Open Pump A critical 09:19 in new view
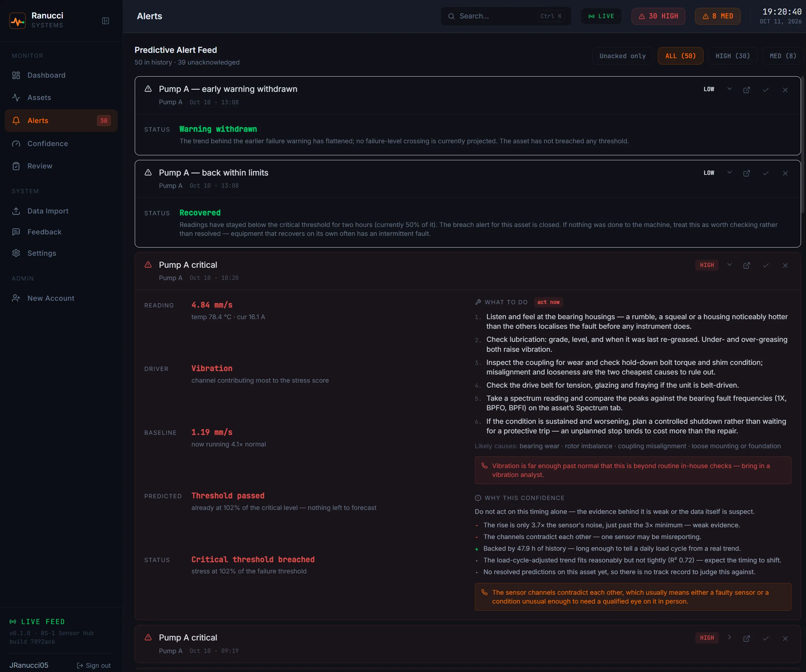 tap(746, 639)
